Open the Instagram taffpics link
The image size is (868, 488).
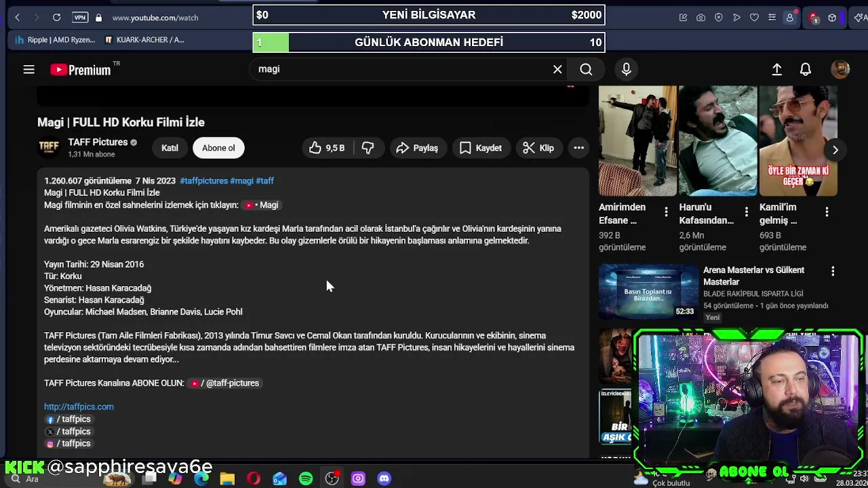coord(68,444)
